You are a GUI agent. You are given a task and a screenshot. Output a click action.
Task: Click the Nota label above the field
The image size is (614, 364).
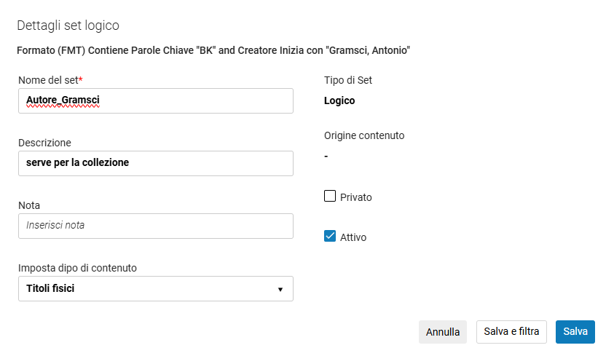(x=29, y=205)
